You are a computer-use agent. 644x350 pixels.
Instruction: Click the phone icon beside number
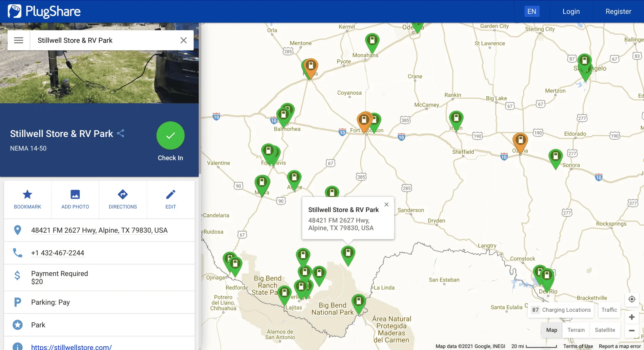pyautogui.click(x=17, y=253)
